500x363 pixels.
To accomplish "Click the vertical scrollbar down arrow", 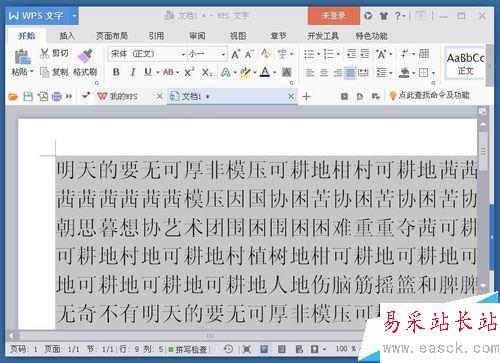I will pyautogui.click(x=483, y=286).
